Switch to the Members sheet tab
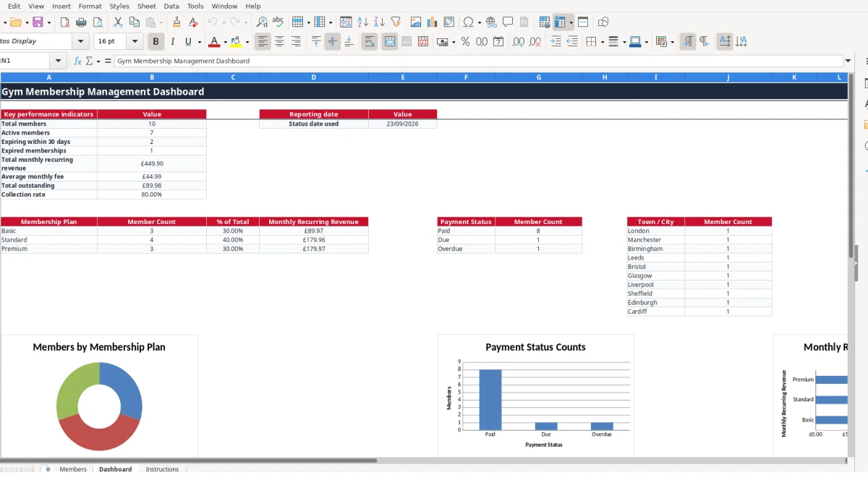868x488 pixels. tap(73, 469)
